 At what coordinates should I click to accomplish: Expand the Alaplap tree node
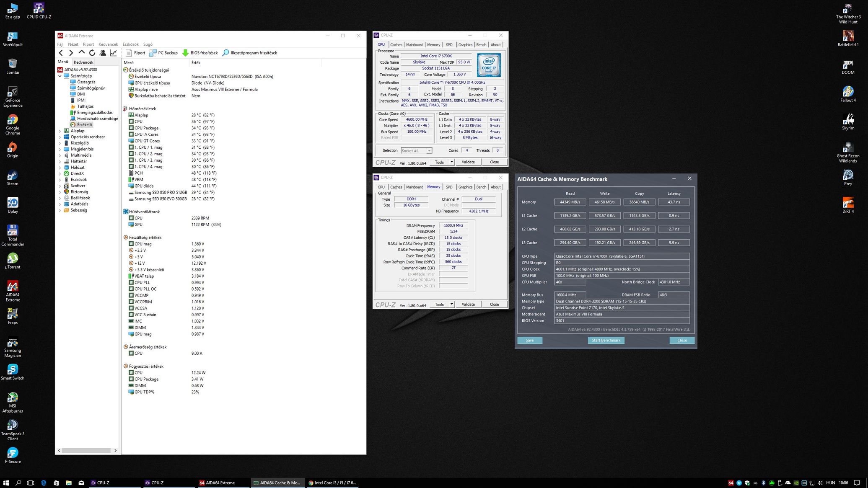(60, 131)
